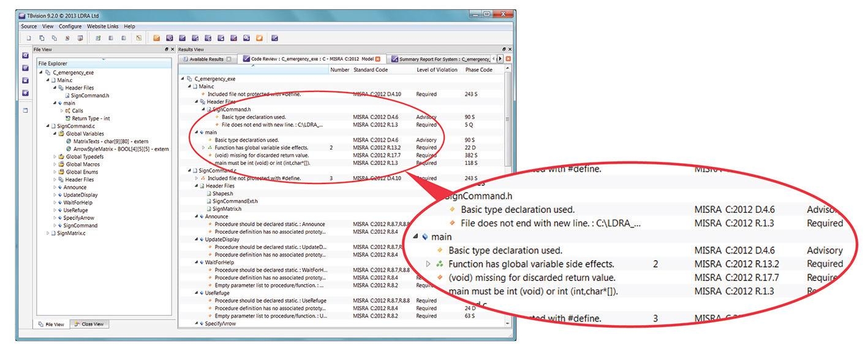Click the results scrollbar down arrow

coord(507,323)
